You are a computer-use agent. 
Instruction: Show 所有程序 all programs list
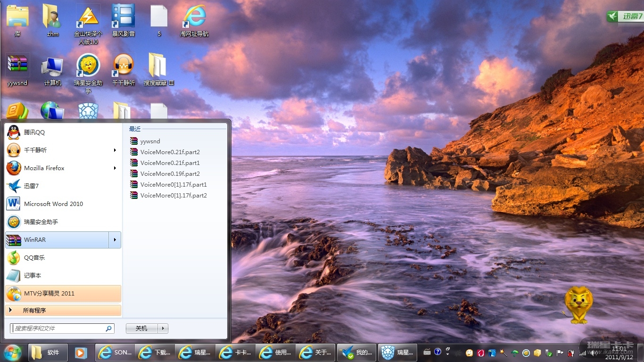pos(34,311)
